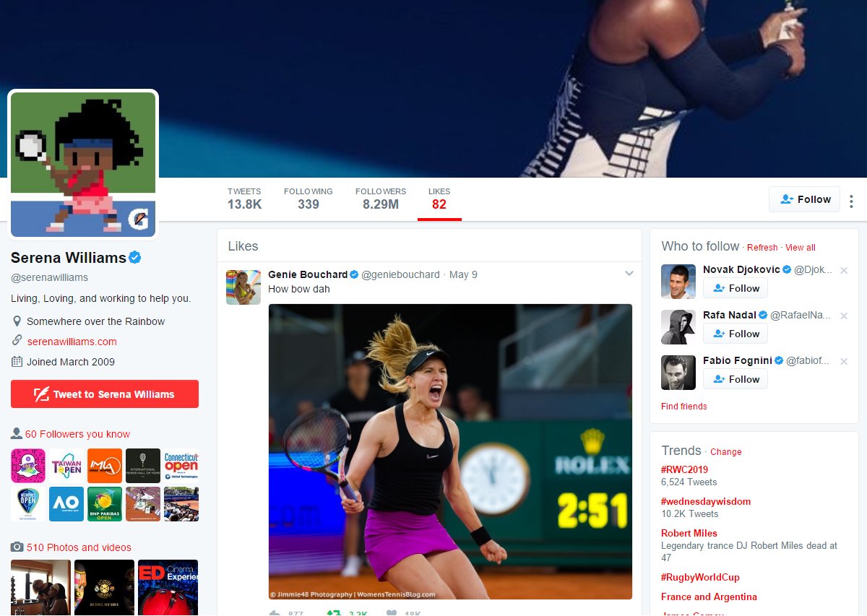This screenshot has height=616, width=867.
Task: Open the orange IMLA follower avatar
Action: coord(105,466)
